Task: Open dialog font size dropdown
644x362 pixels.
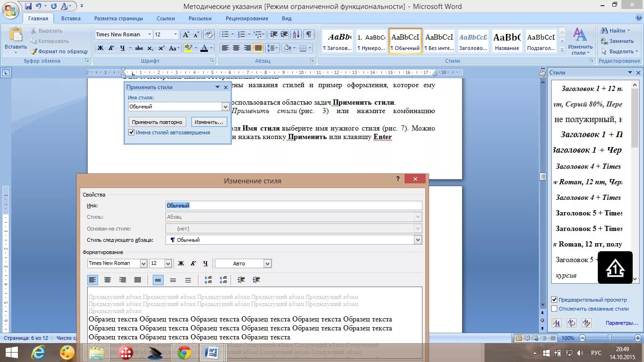Action: coord(167,263)
